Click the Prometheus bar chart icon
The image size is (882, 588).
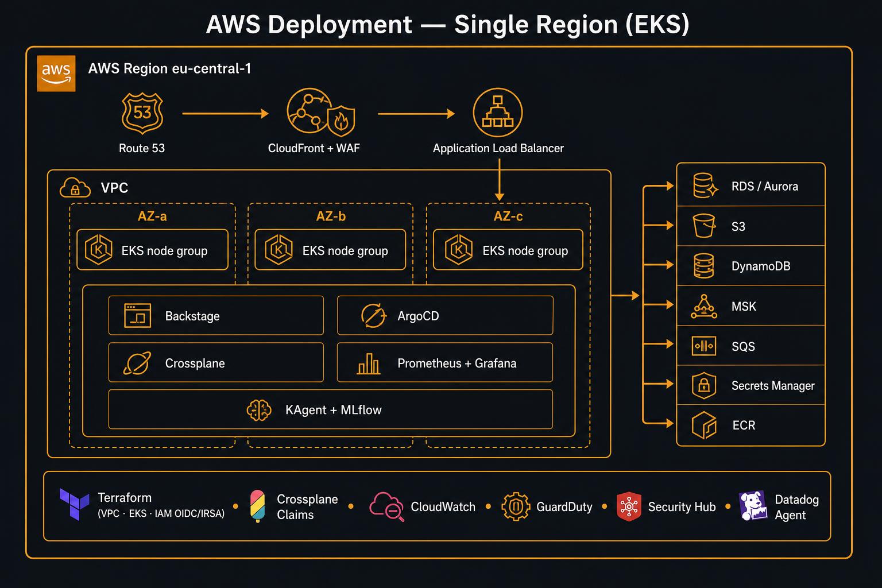[368, 363]
